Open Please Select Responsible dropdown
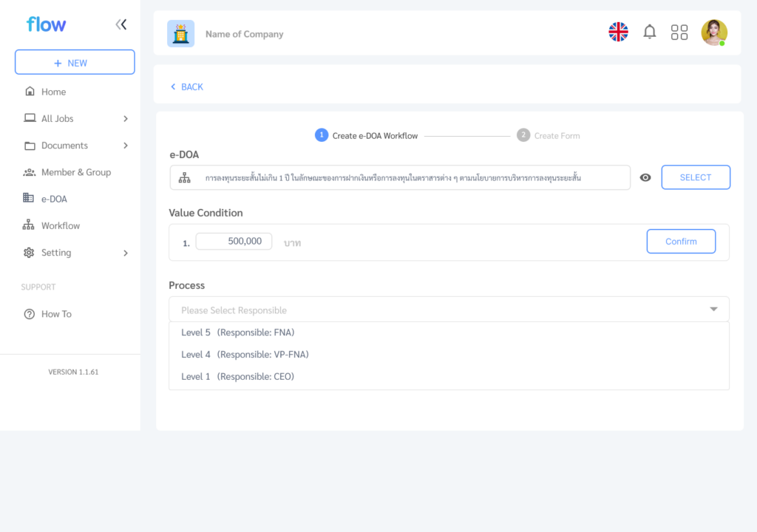Viewport: 757px width, 532px height. click(449, 310)
